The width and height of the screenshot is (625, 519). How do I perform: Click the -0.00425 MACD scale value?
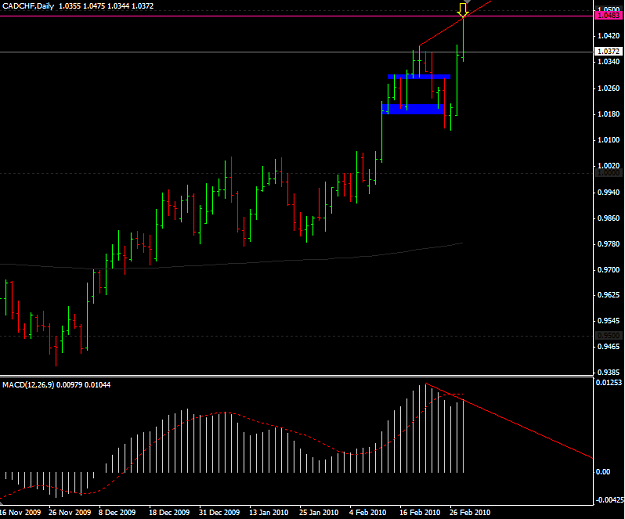609,500
